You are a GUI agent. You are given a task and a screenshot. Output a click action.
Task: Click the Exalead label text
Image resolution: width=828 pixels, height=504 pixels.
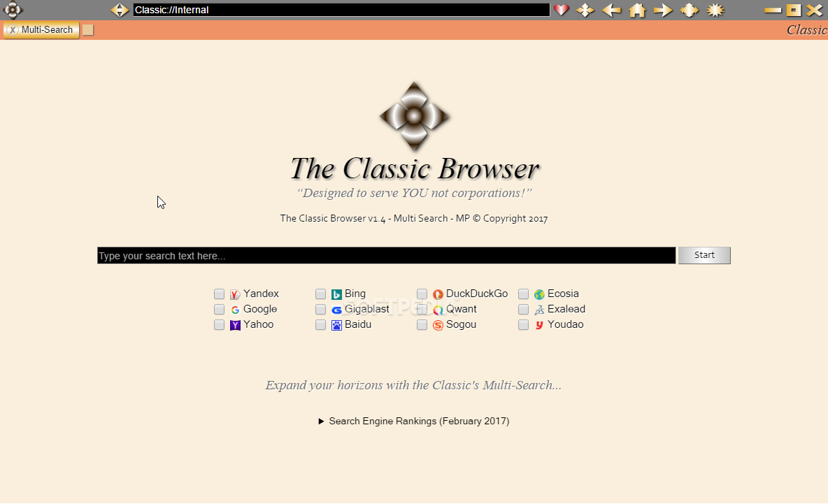point(566,309)
